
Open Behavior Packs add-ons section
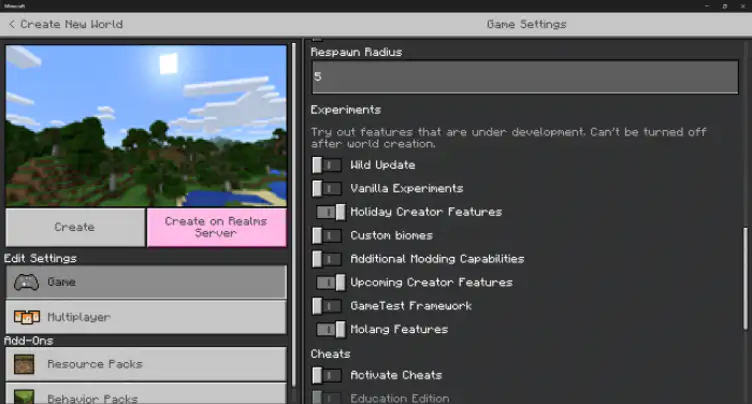[146, 394]
